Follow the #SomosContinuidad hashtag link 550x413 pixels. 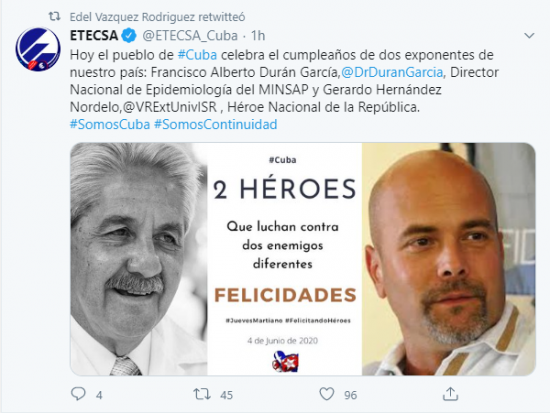coord(216,125)
